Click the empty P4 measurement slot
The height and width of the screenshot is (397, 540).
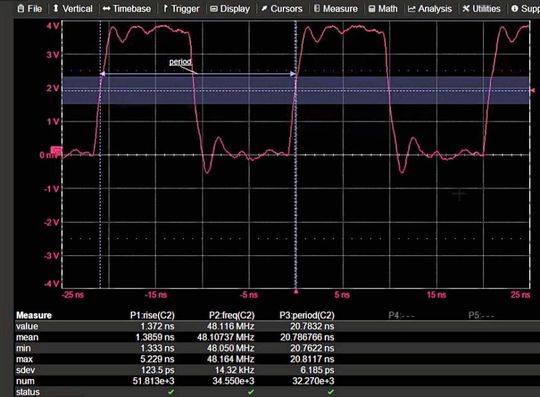pos(401,315)
